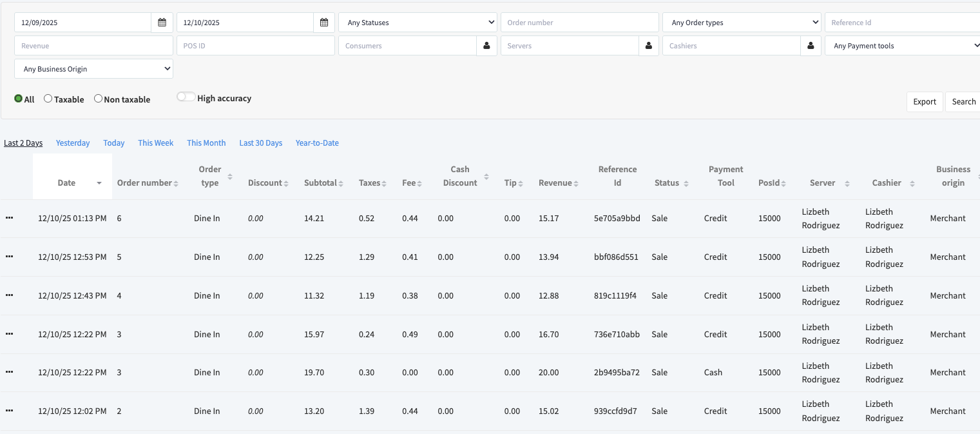Open the Any Order types dropdown
Image resolution: width=980 pixels, height=434 pixels.
click(x=742, y=23)
